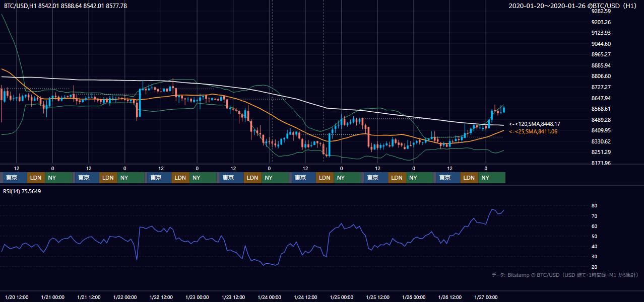
Task: Select the 1/21 00:00 time axis label
Action: point(53,297)
